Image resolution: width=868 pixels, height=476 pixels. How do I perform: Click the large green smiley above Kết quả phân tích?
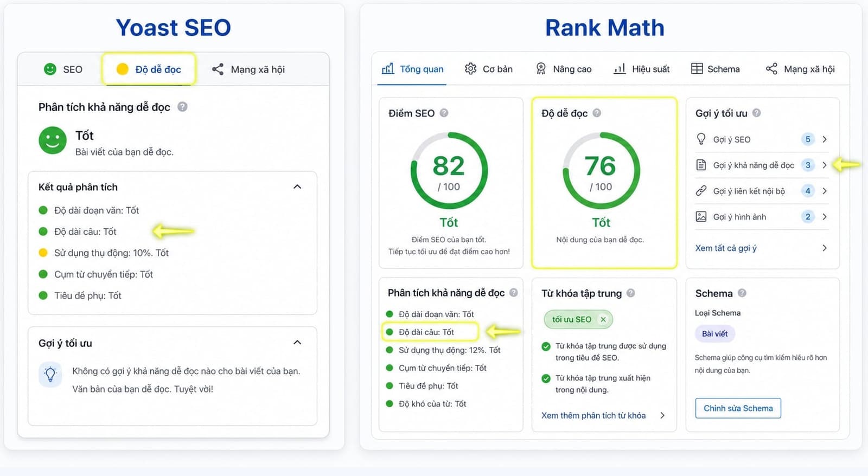coord(53,140)
